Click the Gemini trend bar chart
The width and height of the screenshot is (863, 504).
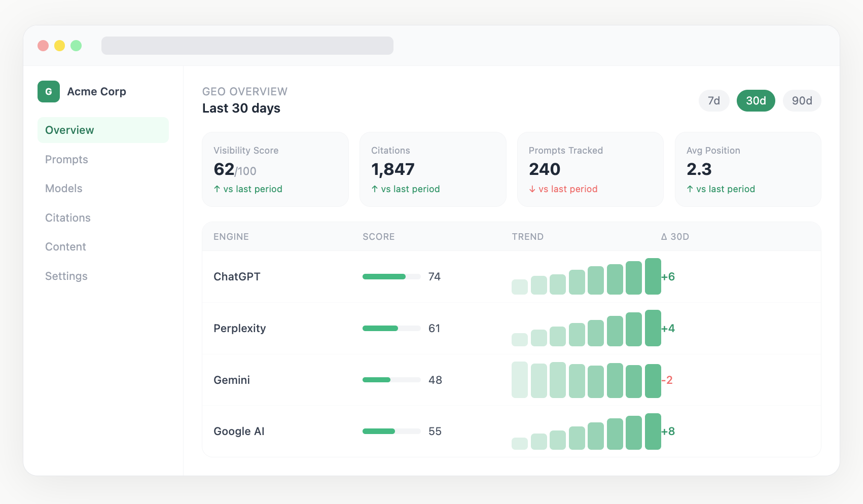[586, 380]
